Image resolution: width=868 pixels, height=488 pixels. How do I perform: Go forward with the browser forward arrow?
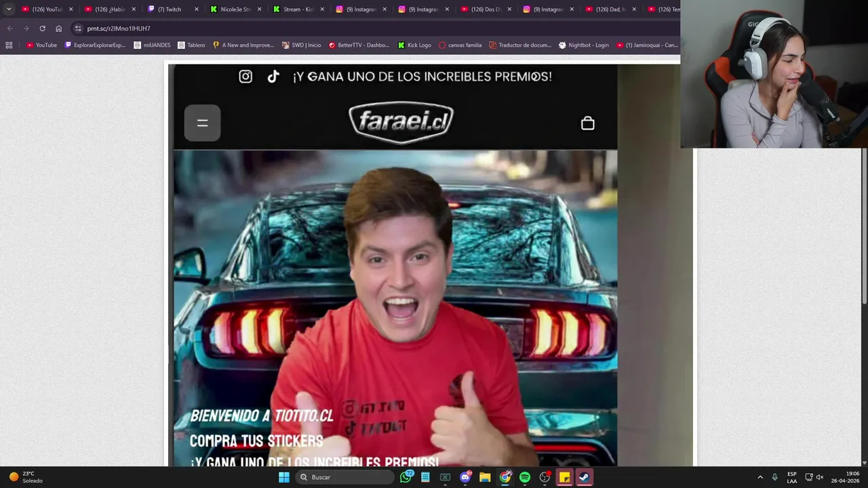[x=26, y=28]
